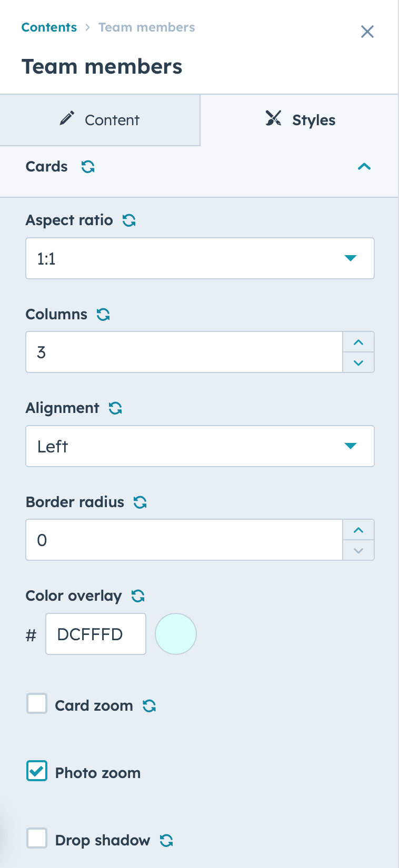Open the Alignment dropdown showing Left
The height and width of the screenshot is (868, 399).
200,446
